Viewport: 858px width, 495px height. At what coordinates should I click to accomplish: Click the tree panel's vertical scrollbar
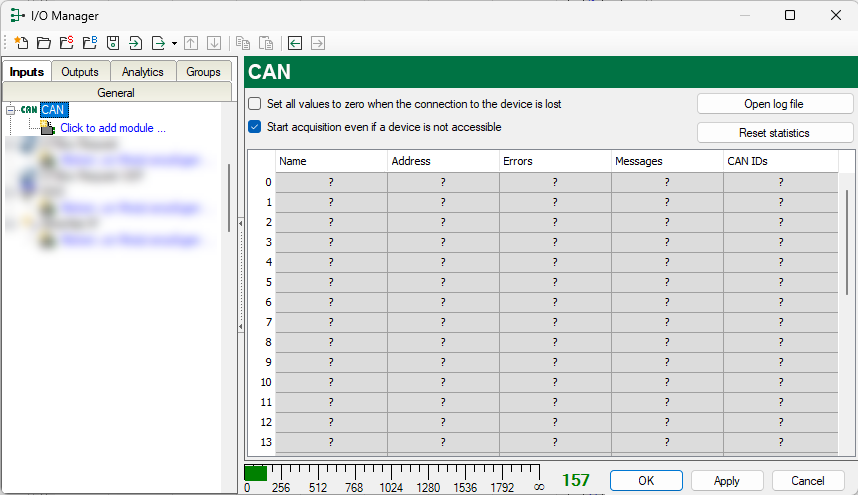pos(229,197)
